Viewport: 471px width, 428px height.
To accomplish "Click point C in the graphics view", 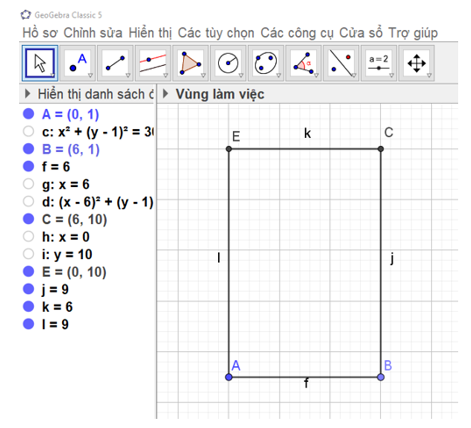I will point(381,149).
